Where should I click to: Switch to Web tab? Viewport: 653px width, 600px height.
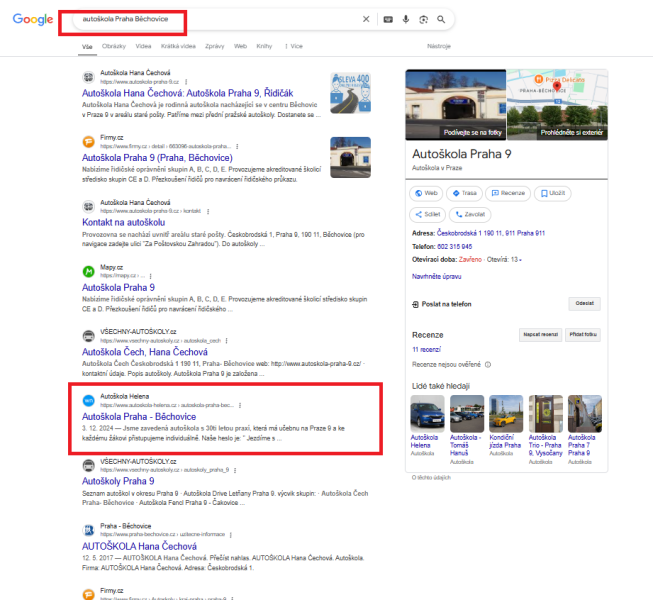point(240,46)
